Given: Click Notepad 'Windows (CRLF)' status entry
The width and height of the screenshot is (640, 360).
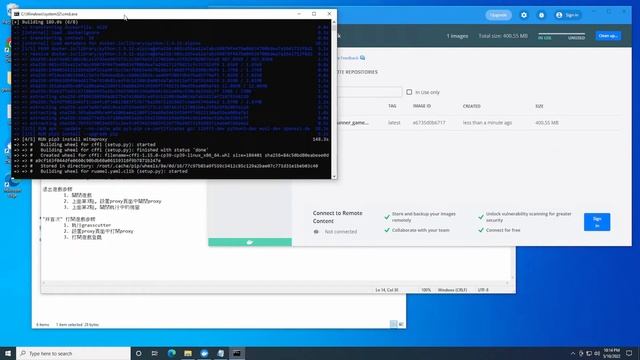Looking at the screenshot, I should click(452, 290).
